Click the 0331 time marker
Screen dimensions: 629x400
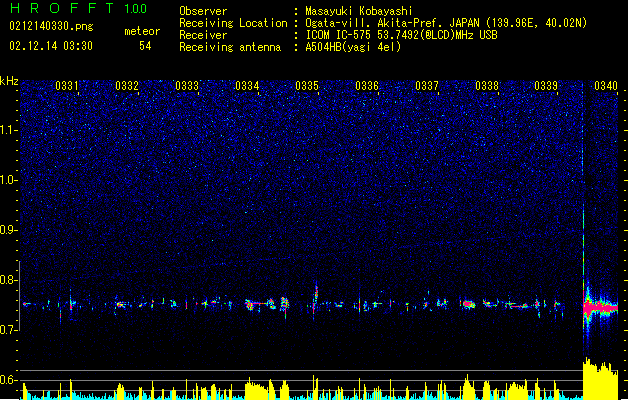pos(67,86)
